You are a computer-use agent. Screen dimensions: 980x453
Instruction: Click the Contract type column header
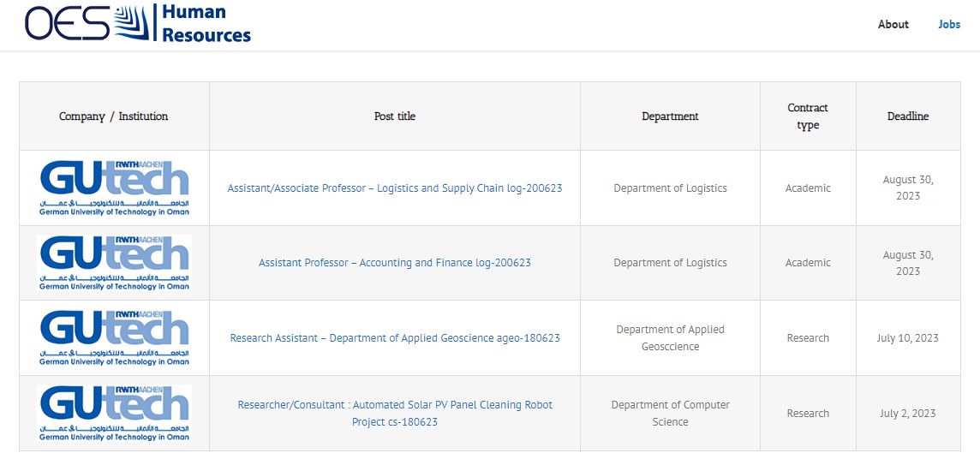coord(808,116)
